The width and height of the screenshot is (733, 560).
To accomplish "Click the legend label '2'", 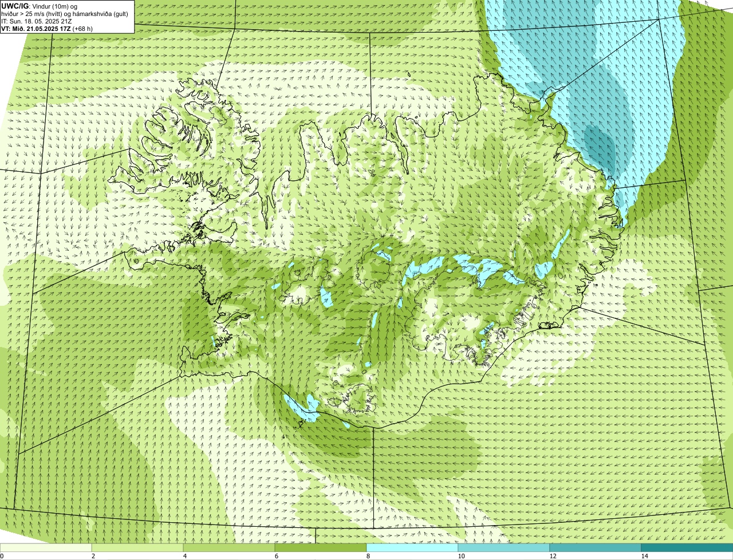I will pyautogui.click(x=93, y=556).
